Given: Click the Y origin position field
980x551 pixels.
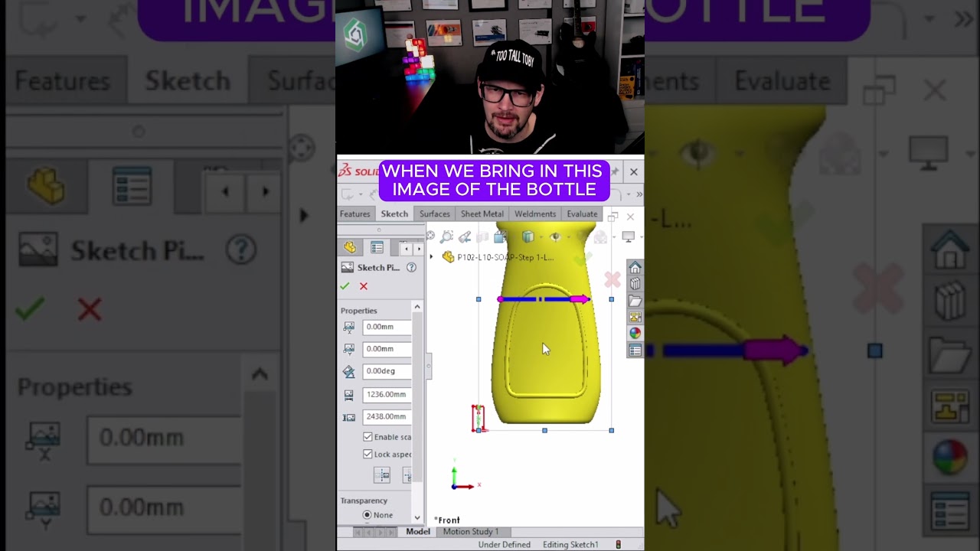Looking at the screenshot, I should 387,349.
